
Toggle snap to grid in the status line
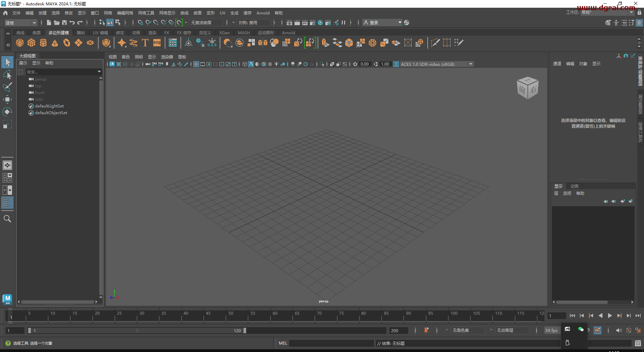coord(140,23)
